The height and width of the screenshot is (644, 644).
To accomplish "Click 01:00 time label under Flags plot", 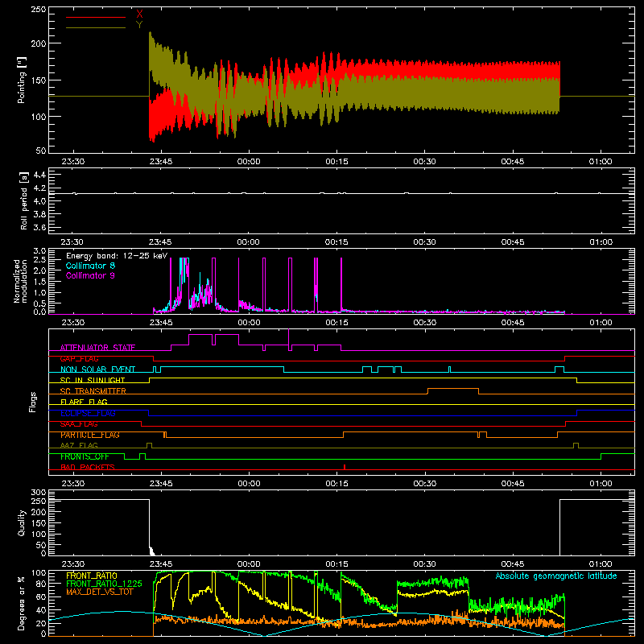I will tap(601, 484).
